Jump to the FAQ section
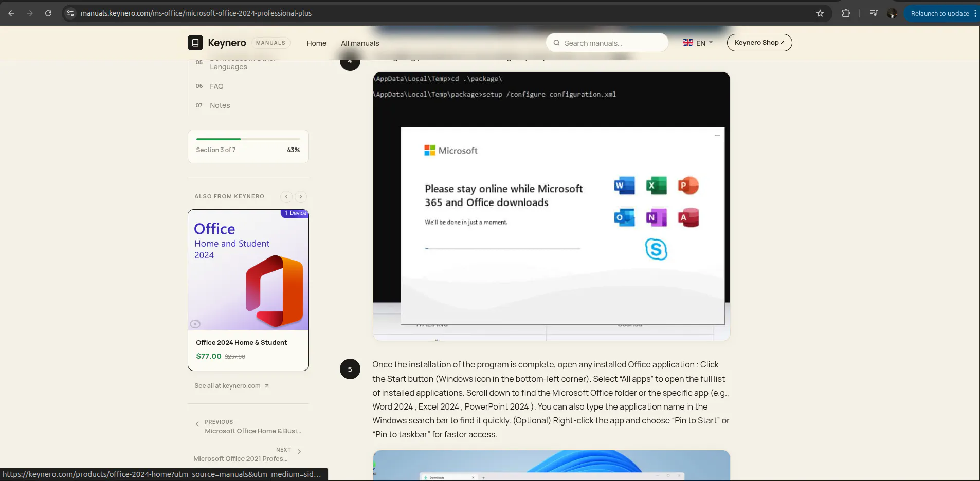The height and width of the screenshot is (481, 980). [216, 86]
